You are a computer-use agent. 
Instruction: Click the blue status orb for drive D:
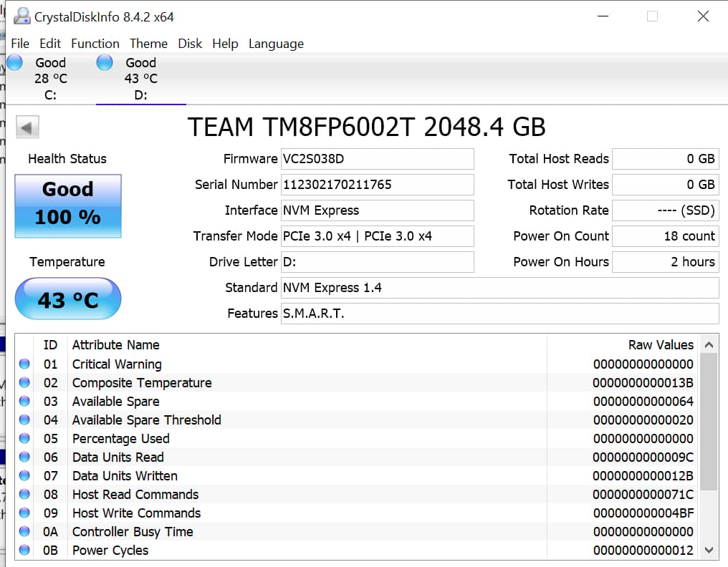pos(105,62)
